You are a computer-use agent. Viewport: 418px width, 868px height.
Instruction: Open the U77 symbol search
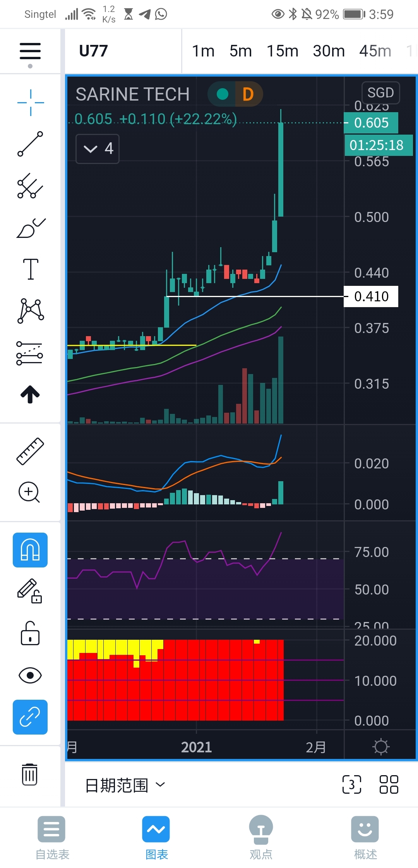(93, 51)
